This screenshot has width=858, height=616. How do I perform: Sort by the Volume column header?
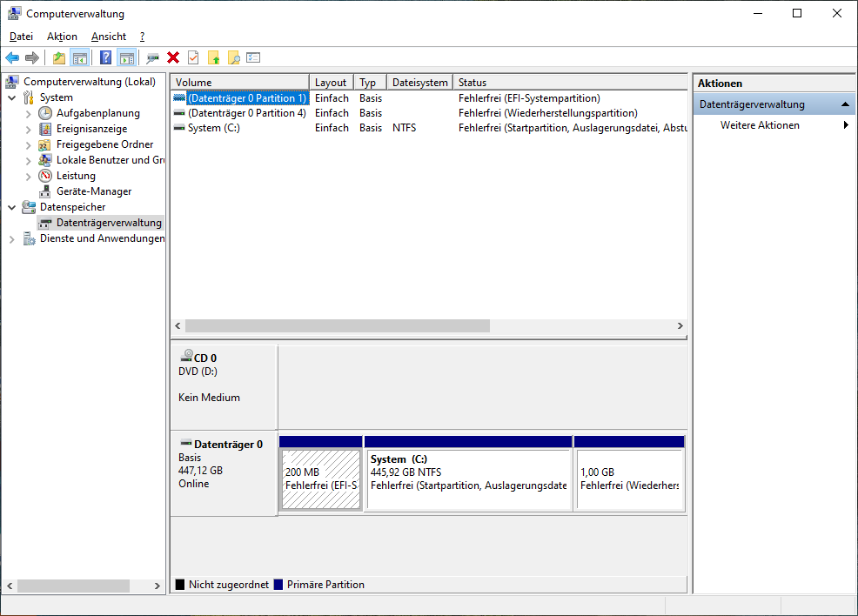[x=239, y=82]
